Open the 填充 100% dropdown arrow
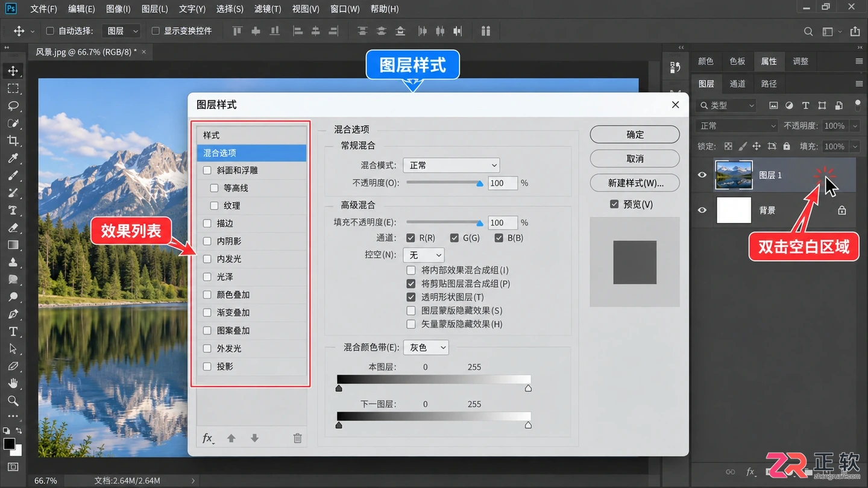The height and width of the screenshot is (488, 868). [x=855, y=146]
